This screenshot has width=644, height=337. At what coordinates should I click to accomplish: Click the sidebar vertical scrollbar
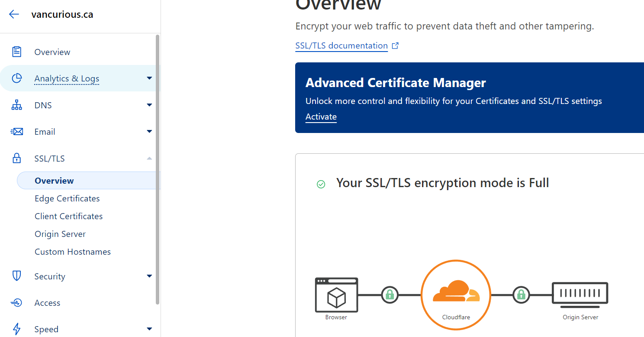(x=158, y=169)
